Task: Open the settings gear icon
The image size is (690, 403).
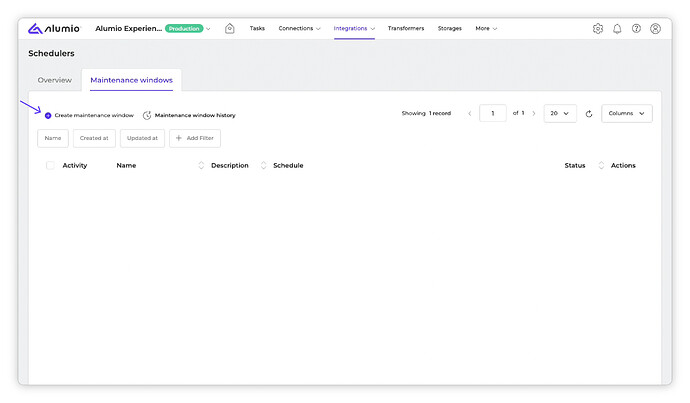Action: tap(598, 29)
